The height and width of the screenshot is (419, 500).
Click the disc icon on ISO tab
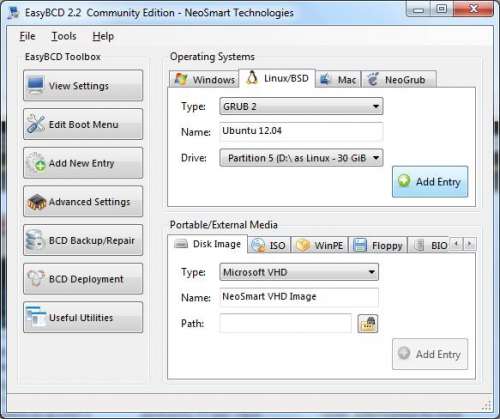pos(258,245)
